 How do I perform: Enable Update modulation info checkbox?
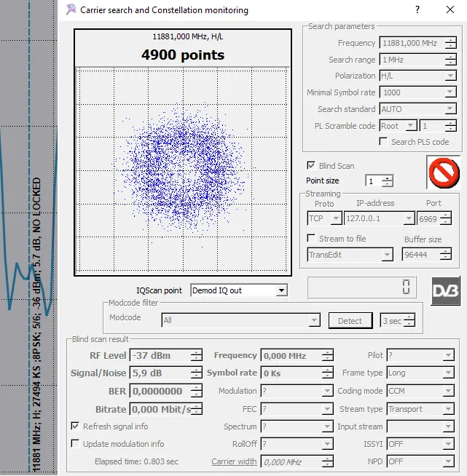point(76,444)
